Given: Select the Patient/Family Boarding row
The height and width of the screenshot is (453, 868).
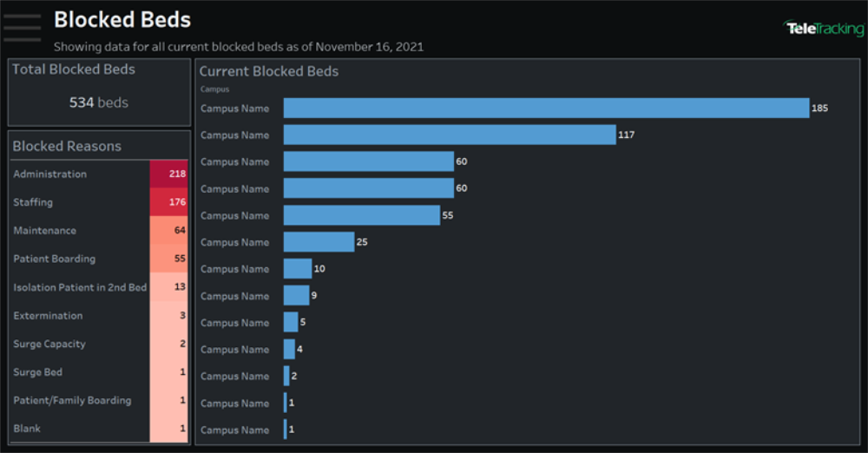Looking at the screenshot, I should [99, 400].
